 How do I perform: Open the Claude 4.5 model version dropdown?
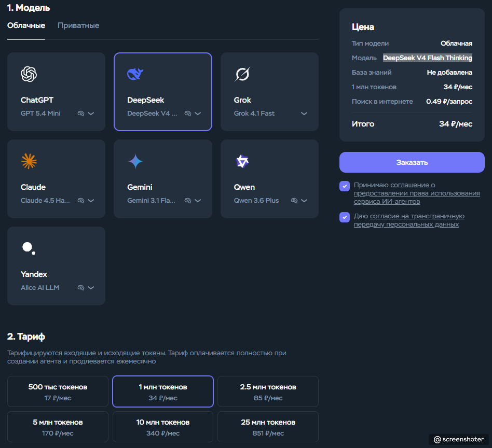point(91,201)
